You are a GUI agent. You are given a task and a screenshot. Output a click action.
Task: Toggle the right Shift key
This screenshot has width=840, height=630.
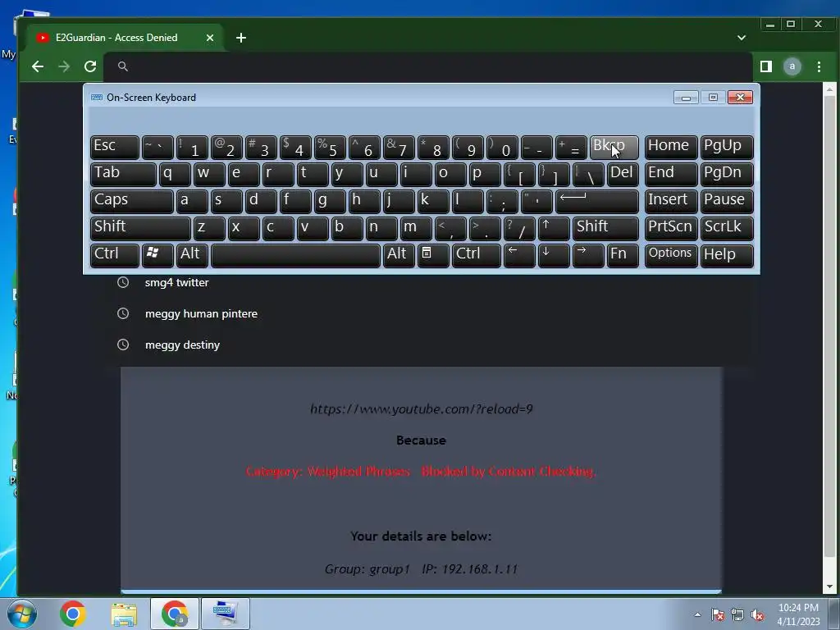[x=605, y=228]
